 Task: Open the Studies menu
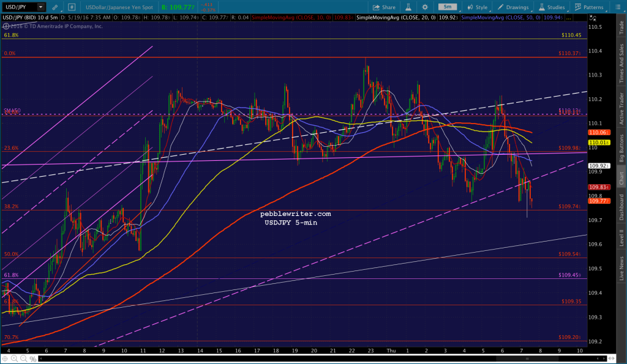(552, 7)
